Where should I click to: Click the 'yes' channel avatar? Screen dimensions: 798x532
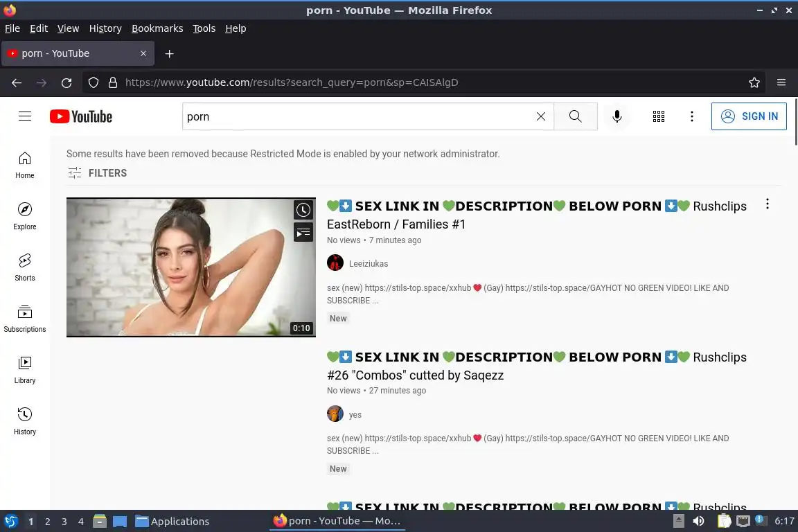click(x=335, y=414)
